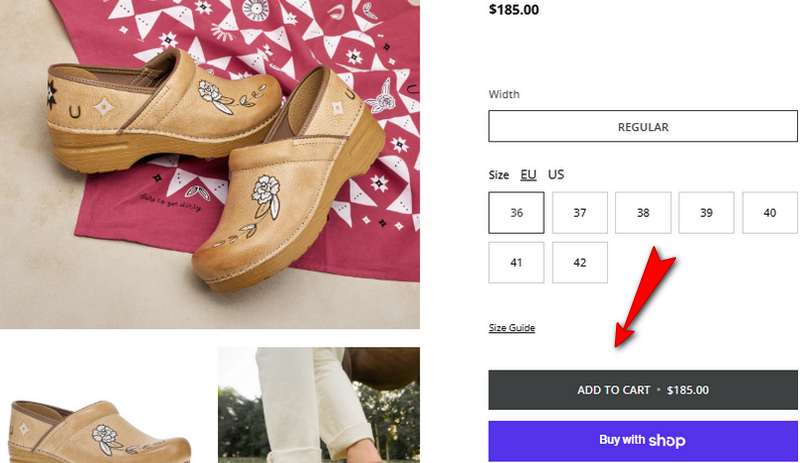
Task: Click the Width label
Action: click(504, 95)
